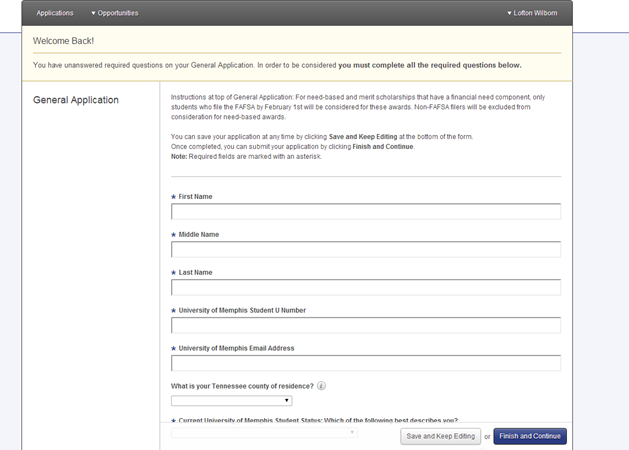
Task: Click the University of Memphis Email Address field
Action: click(366, 364)
